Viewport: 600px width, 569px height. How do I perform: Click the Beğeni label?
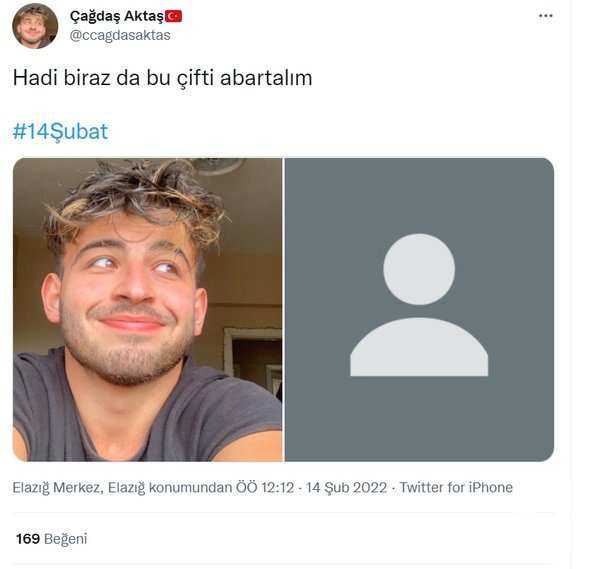(x=66, y=539)
